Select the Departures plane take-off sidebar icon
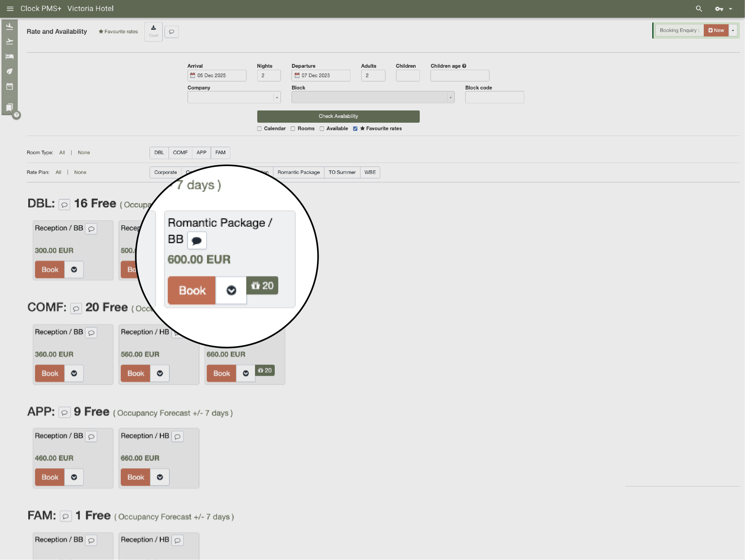The height and width of the screenshot is (560, 745). (9, 41)
